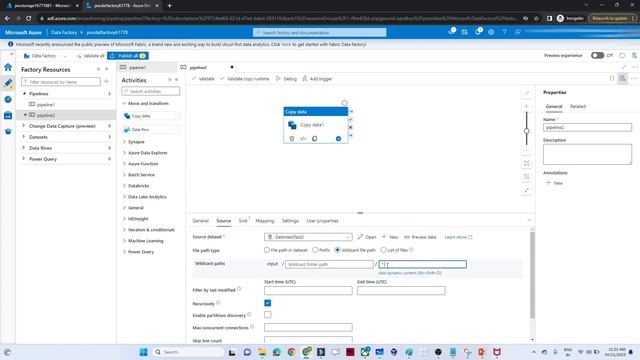
Task: Open the Monitor hub icon
Action: click(x=8, y=99)
